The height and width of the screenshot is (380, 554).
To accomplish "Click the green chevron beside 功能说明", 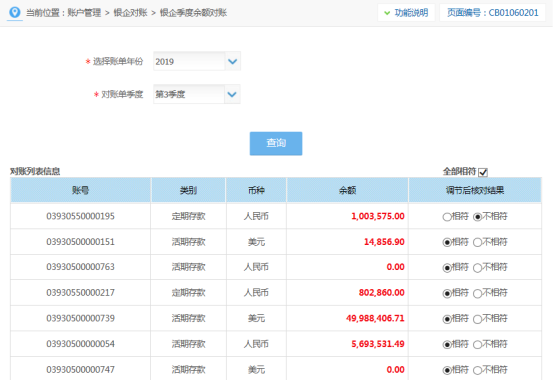I will click(387, 13).
